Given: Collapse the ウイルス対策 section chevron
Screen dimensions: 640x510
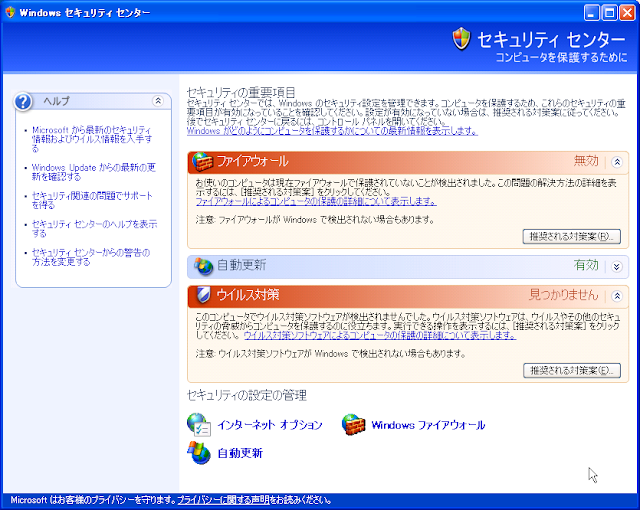Looking at the screenshot, I should [617, 296].
